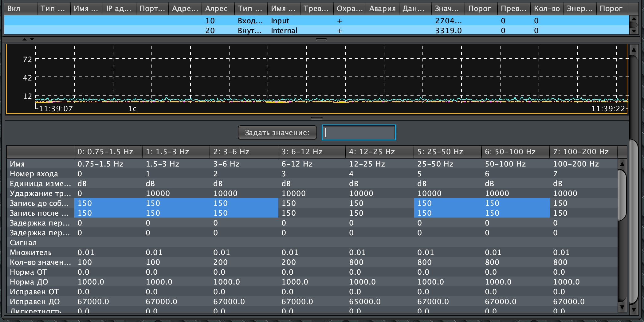This screenshot has width=644, height=322.
Task: Click the parameters table's inner scroll-up arrow
Action: pos(622,164)
